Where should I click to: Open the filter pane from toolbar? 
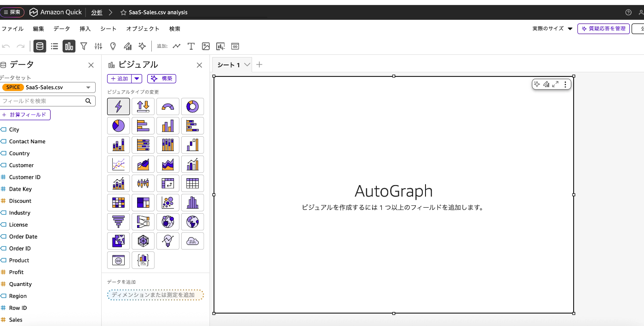(84, 46)
